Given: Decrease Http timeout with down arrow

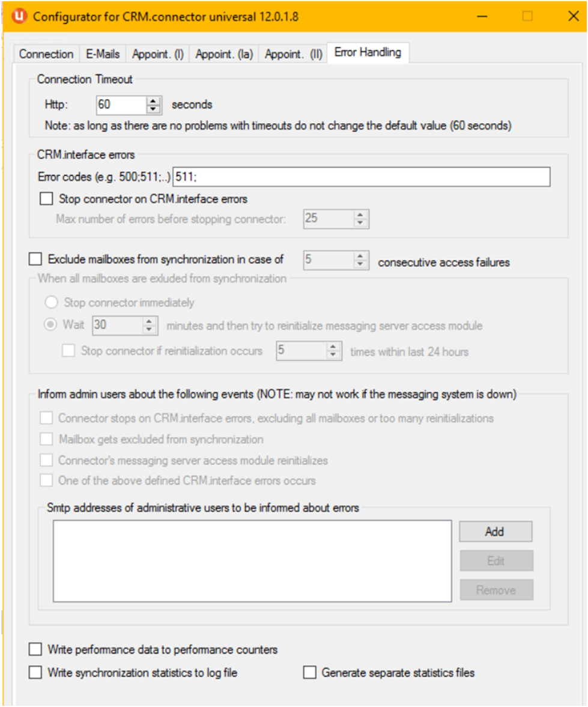Looking at the screenshot, I should 153,109.
